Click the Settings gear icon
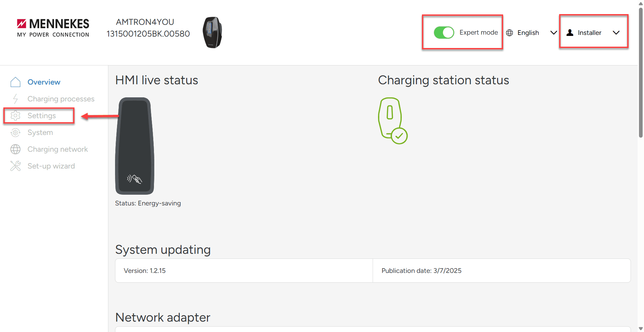 [x=15, y=115]
